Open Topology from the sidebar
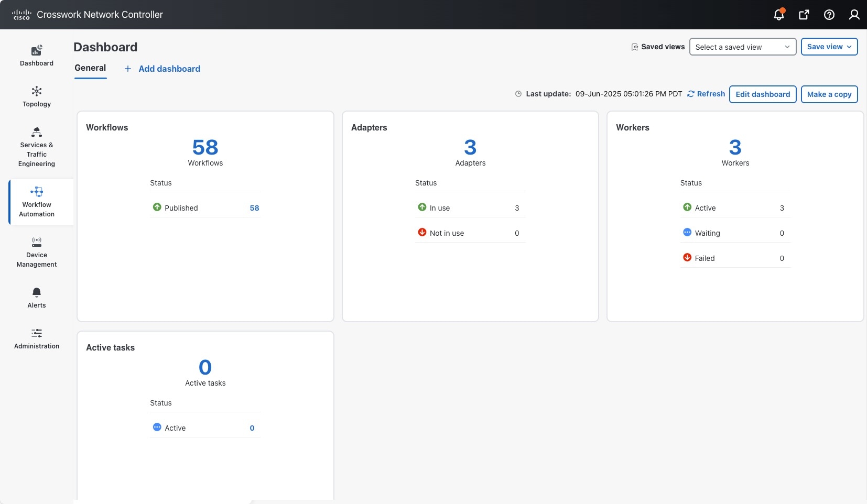 [x=37, y=97]
